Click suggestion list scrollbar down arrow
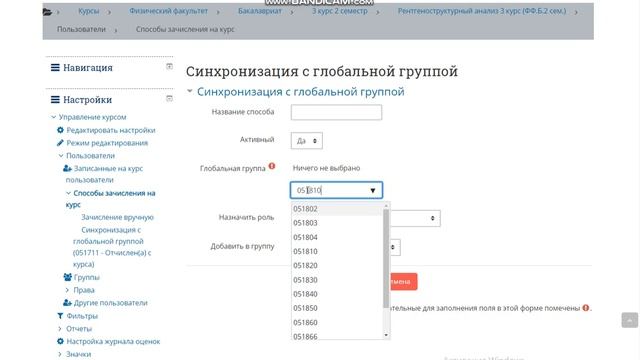640x360 pixels. pos(386,335)
